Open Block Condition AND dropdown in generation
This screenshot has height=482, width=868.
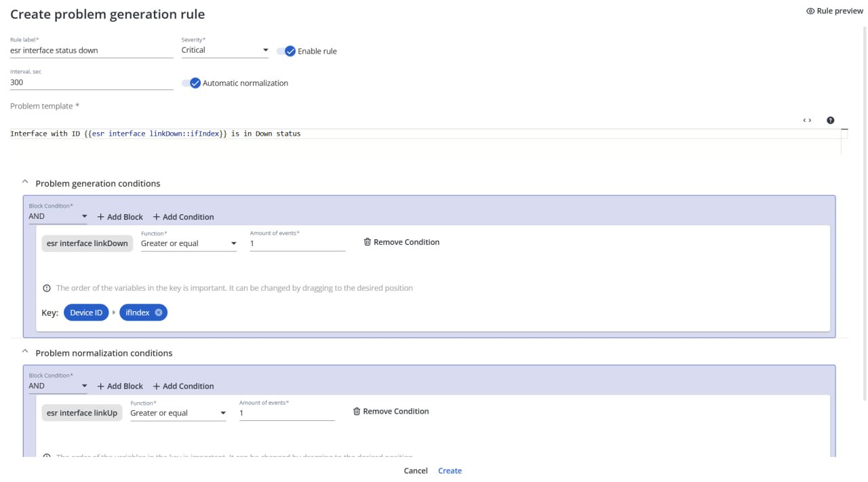[x=58, y=217]
